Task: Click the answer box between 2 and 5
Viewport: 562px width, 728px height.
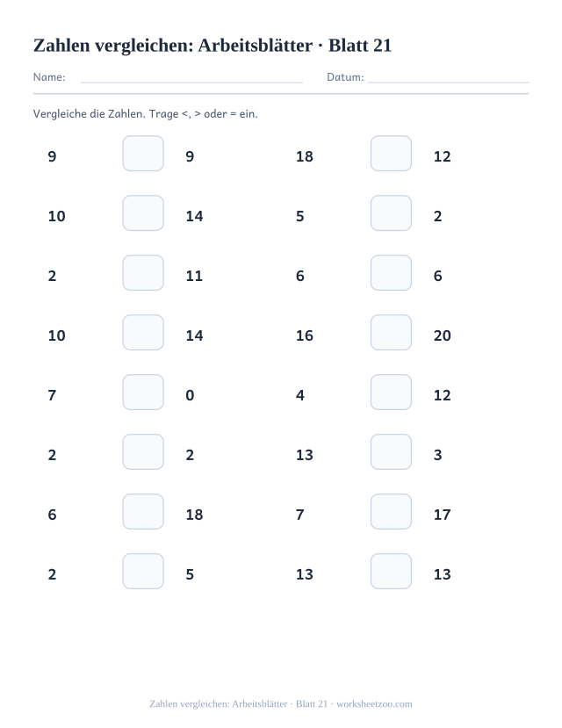Action: point(143,571)
